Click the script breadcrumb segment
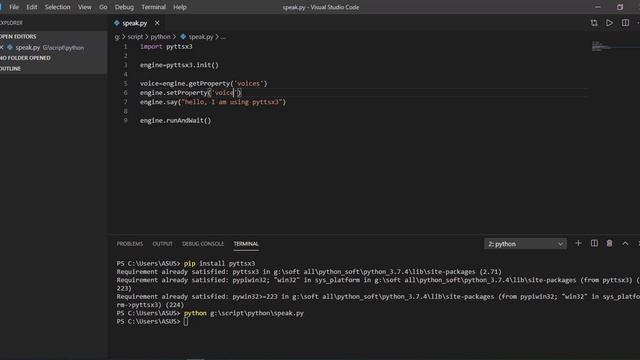The width and height of the screenshot is (640, 360). (135, 37)
